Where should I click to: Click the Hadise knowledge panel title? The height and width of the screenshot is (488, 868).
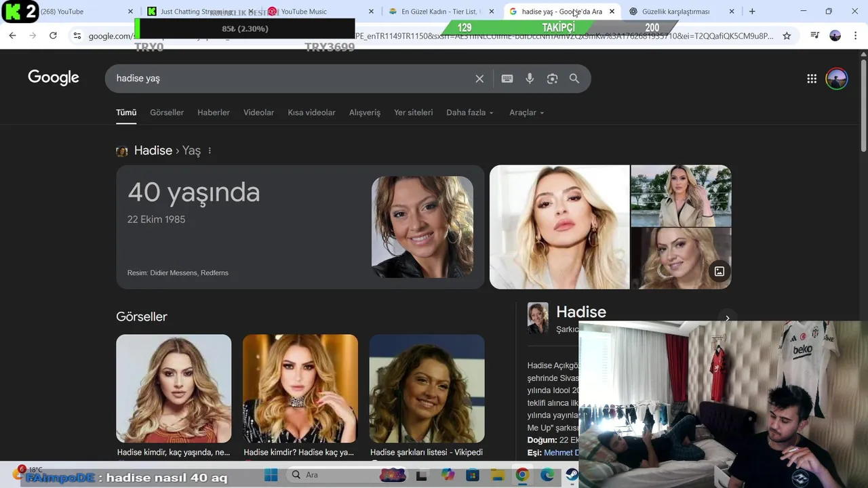581,312
